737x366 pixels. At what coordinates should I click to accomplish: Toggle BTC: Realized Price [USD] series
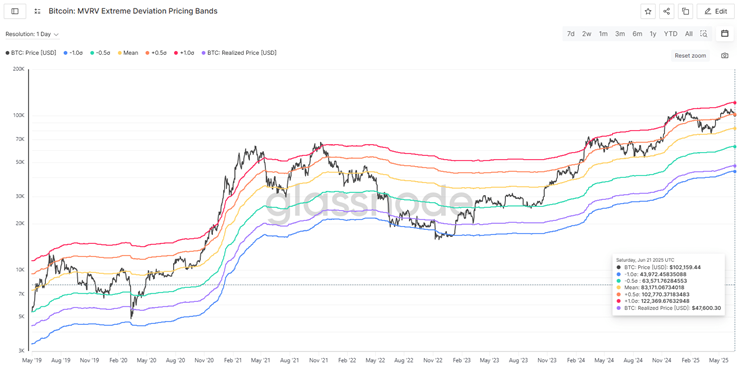239,53
